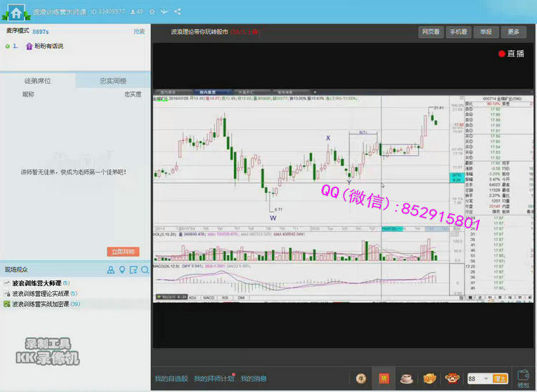Viewport: 537px width, 392px height.
Task: Click the checklist icon in audience panel
Action: [133, 270]
